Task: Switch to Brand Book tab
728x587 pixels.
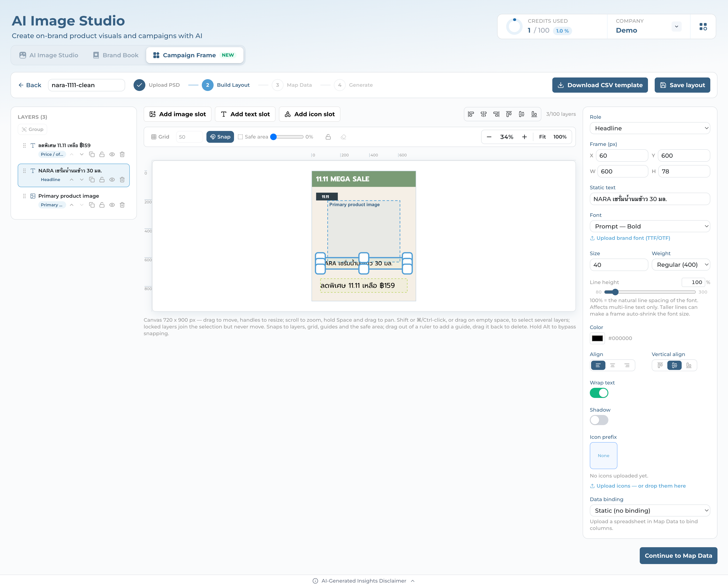Action: [x=116, y=55]
